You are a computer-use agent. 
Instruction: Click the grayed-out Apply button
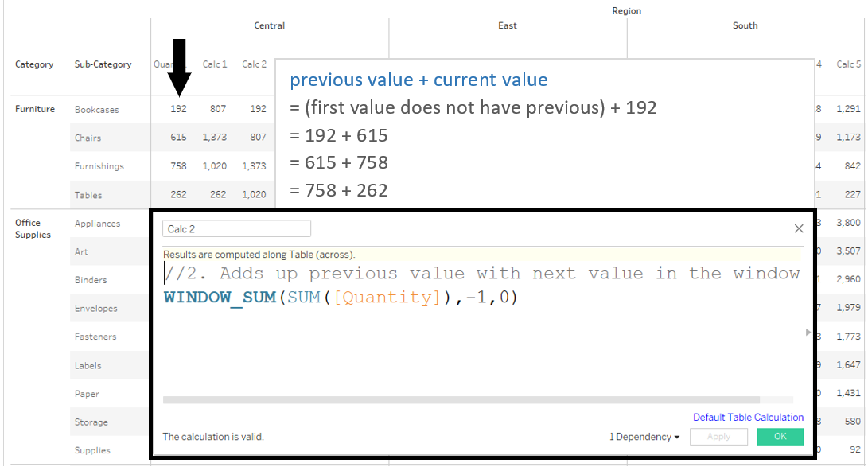click(x=718, y=436)
